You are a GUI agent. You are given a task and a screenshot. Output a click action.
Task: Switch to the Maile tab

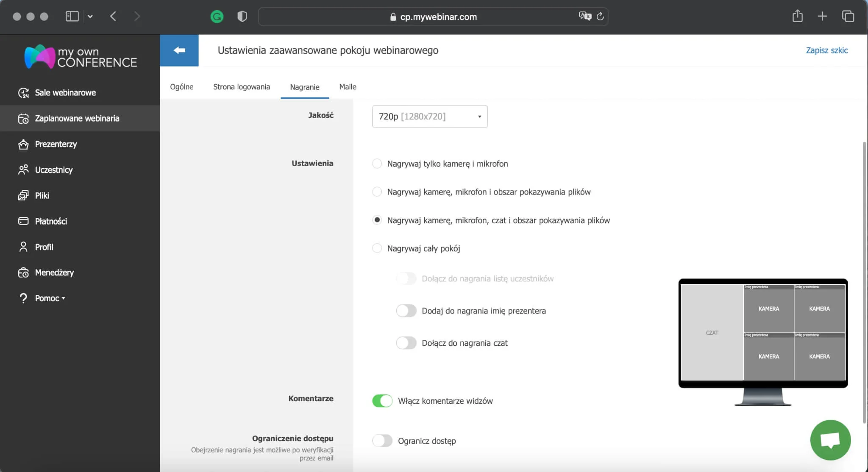click(x=347, y=87)
